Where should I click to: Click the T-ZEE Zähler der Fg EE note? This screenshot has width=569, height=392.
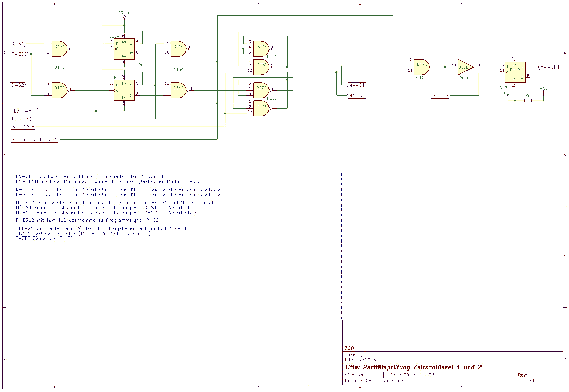[x=44, y=238]
